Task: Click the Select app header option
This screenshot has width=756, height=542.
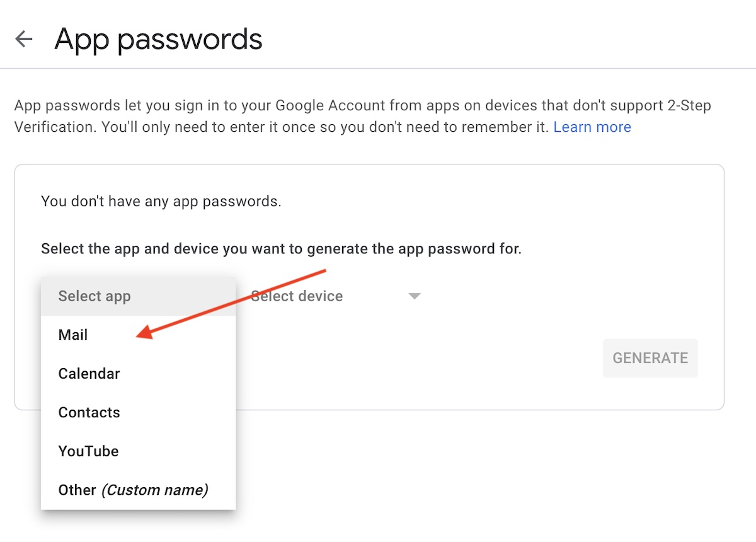Action: [94, 296]
